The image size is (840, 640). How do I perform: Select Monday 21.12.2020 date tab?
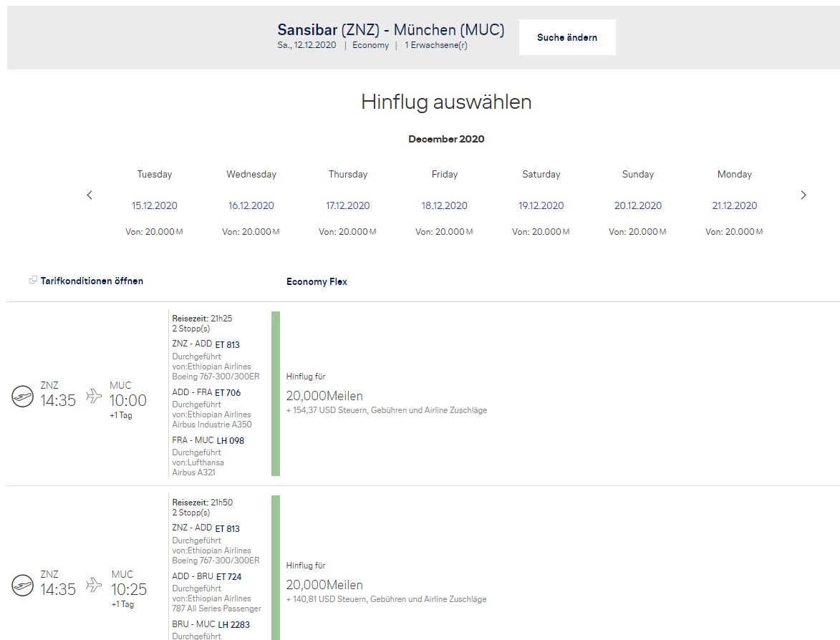tap(735, 203)
